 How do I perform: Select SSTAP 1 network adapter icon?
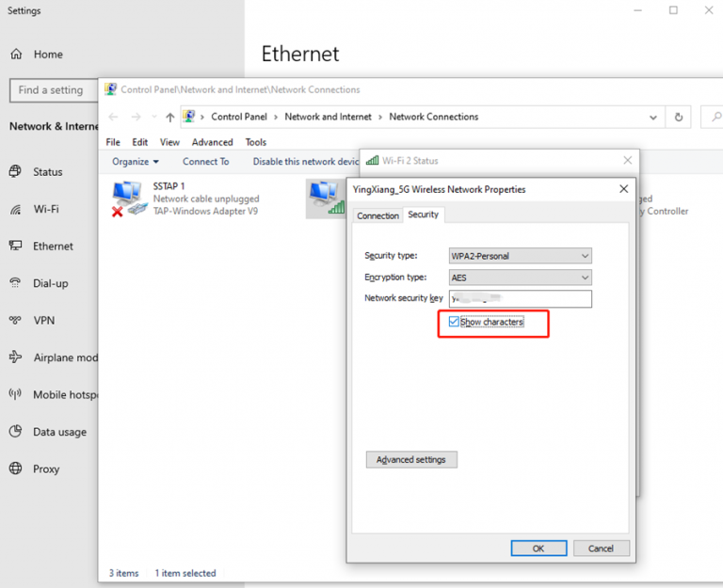(x=129, y=199)
